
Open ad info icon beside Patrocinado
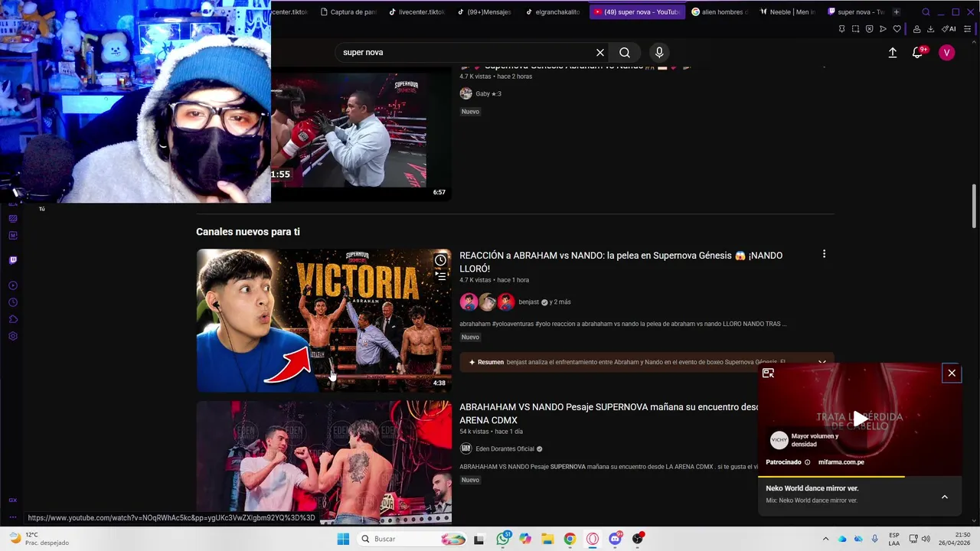pyautogui.click(x=807, y=462)
